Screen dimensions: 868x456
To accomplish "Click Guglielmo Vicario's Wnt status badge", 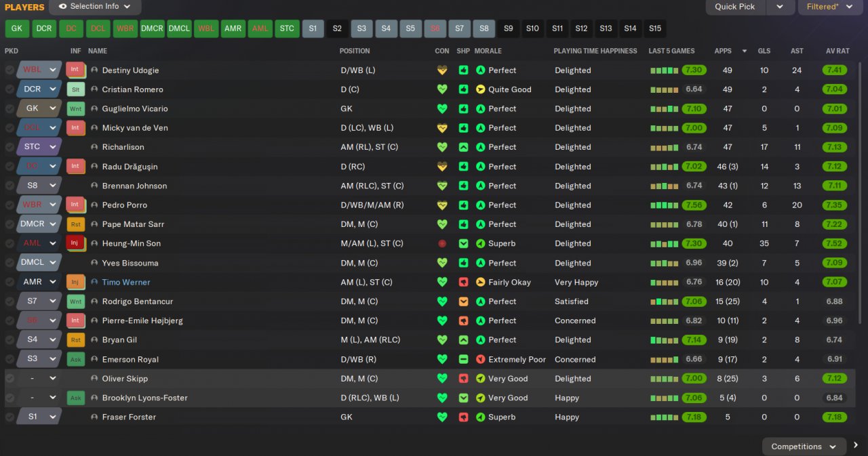I will pos(75,108).
